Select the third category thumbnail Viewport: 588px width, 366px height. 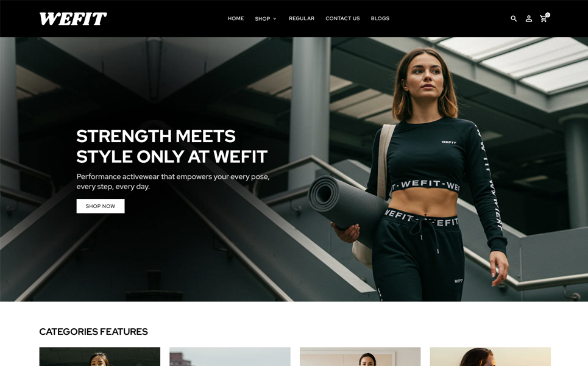pos(360,357)
